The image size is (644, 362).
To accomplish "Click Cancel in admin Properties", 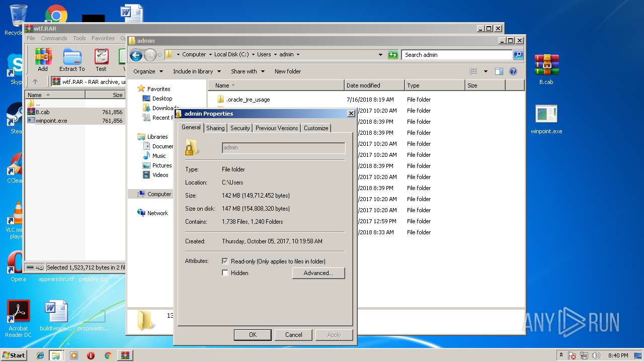I will (x=293, y=334).
